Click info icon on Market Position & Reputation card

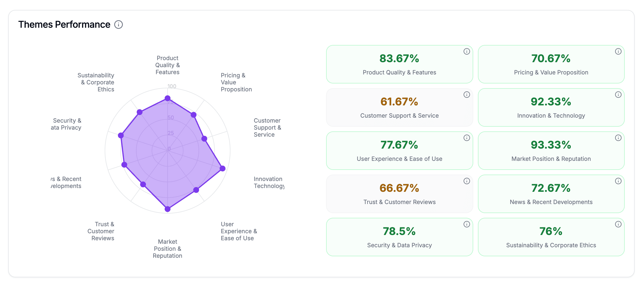click(x=618, y=138)
